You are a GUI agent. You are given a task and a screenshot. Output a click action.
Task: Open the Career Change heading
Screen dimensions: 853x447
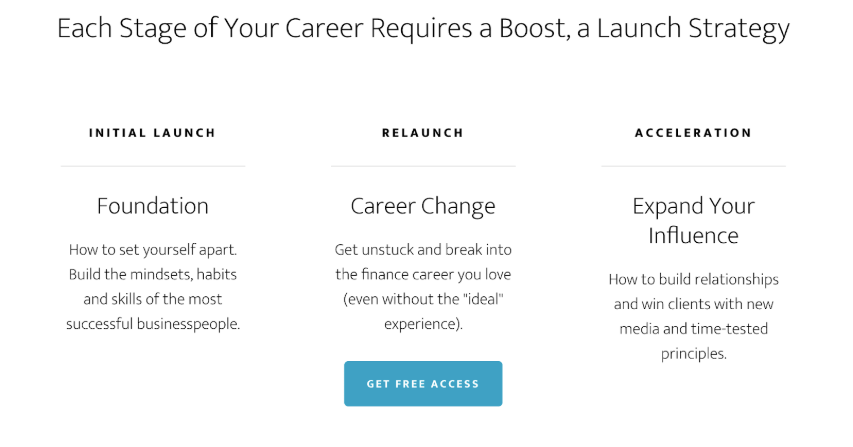coord(423,206)
